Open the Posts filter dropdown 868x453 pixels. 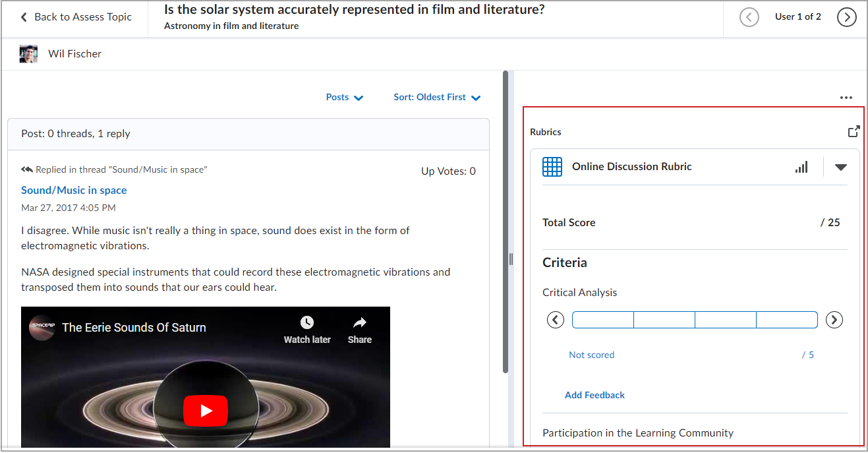[344, 97]
